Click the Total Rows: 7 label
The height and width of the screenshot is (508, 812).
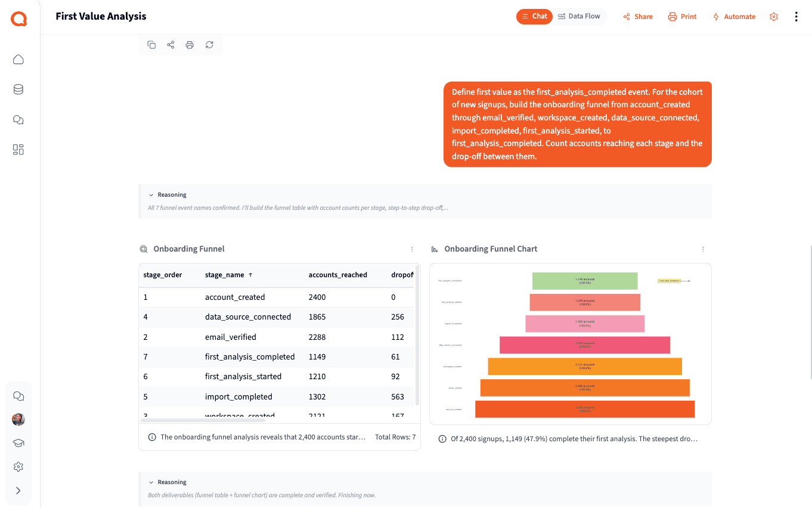tap(395, 437)
